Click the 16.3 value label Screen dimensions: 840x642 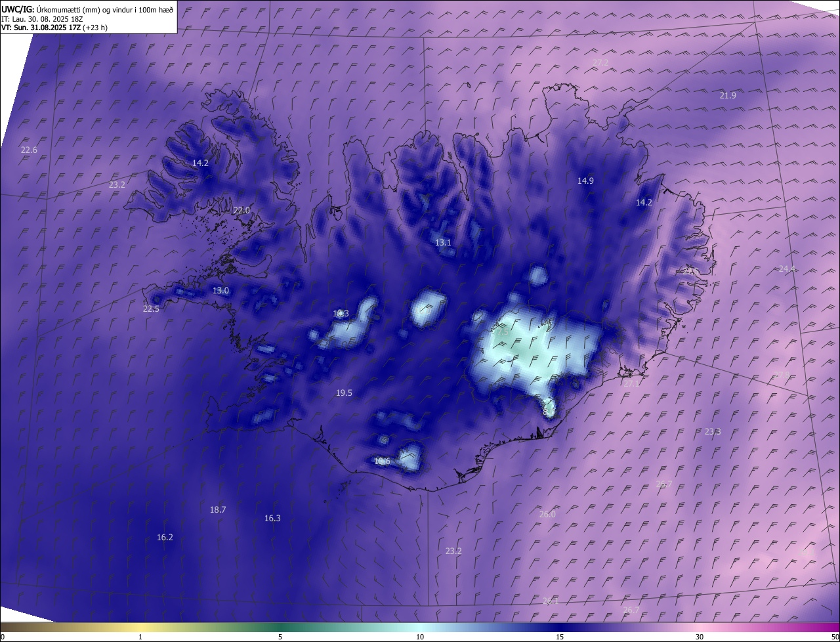(272, 518)
